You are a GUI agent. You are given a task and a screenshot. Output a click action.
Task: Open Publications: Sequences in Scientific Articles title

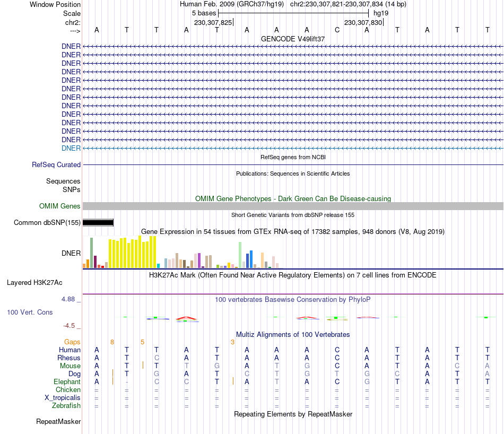pos(293,173)
